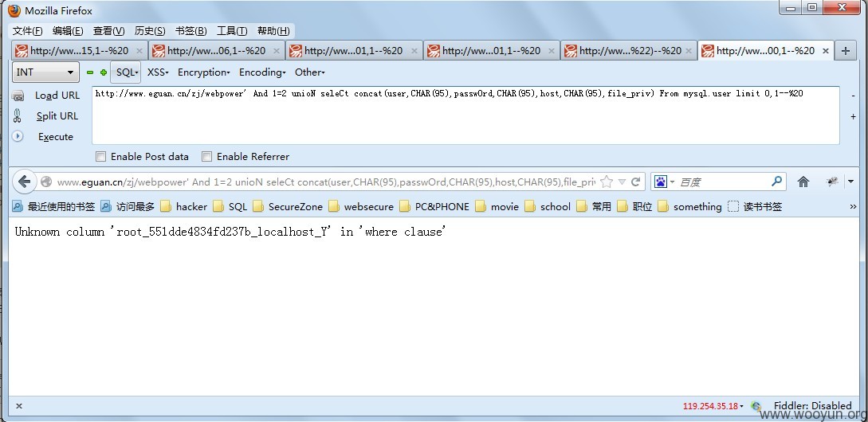Open the XSS dropdown menu
Screen dimensions: 868x422
(x=158, y=72)
